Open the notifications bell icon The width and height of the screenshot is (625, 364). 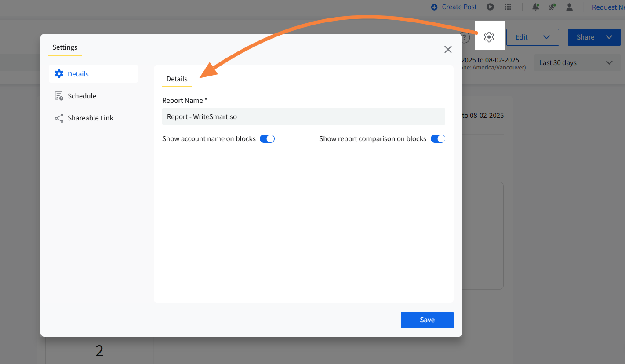[x=535, y=7]
